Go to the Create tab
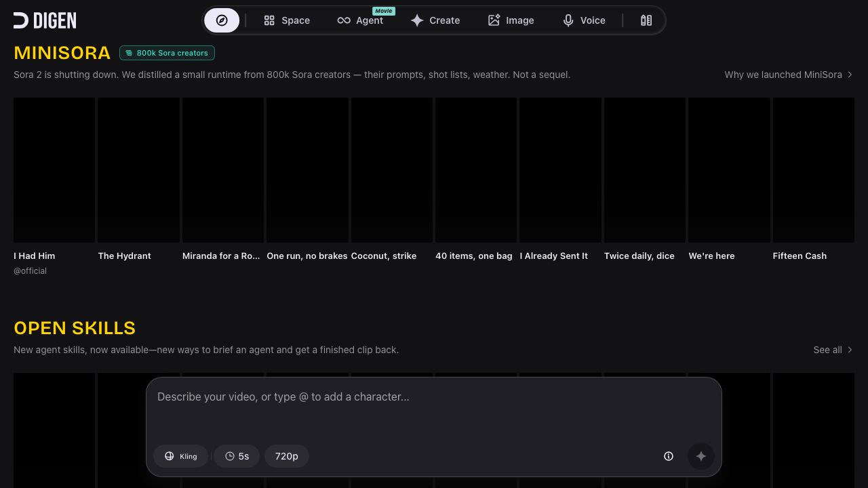The width and height of the screenshot is (868, 488). tap(435, 20)
